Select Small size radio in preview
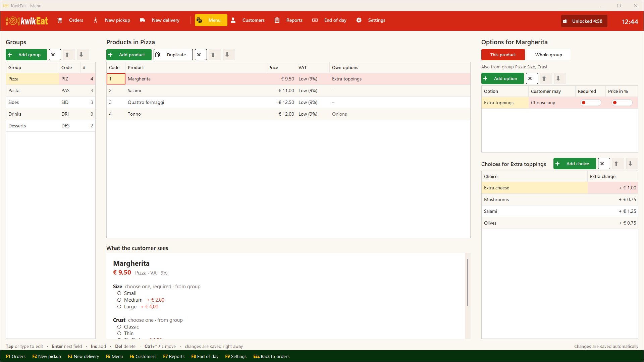The height and width of the screenshot is (362, 644). click(x=119, y=293)
